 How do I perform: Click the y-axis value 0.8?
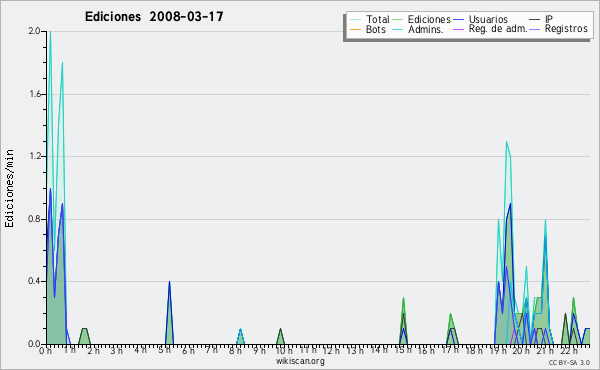(34, 219)
